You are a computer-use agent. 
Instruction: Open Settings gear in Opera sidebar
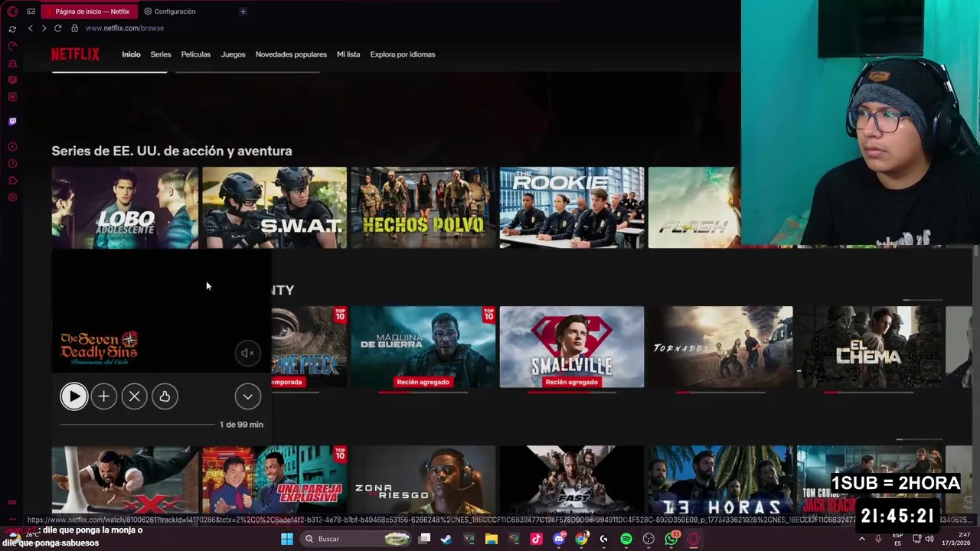12,197
